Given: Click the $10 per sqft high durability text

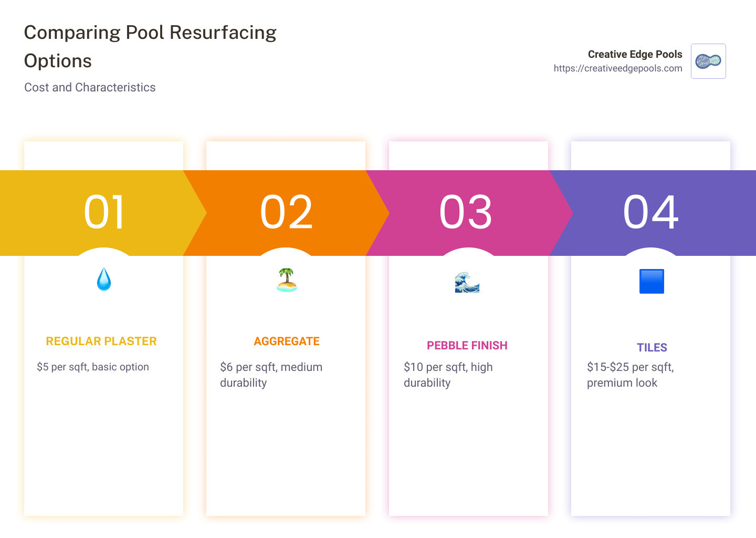Looking at the screenshot, I should coord(448,375).
